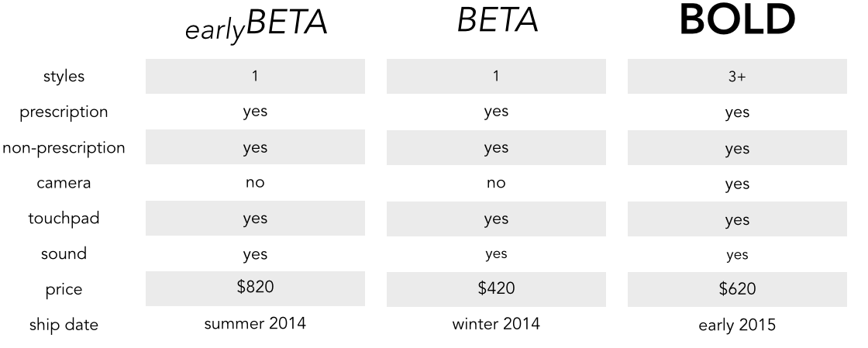Image resolution: width=868 pixels, height=348 pixels.
Task: Select the 3+ styles cell
Action: click(x=737, y=77)
